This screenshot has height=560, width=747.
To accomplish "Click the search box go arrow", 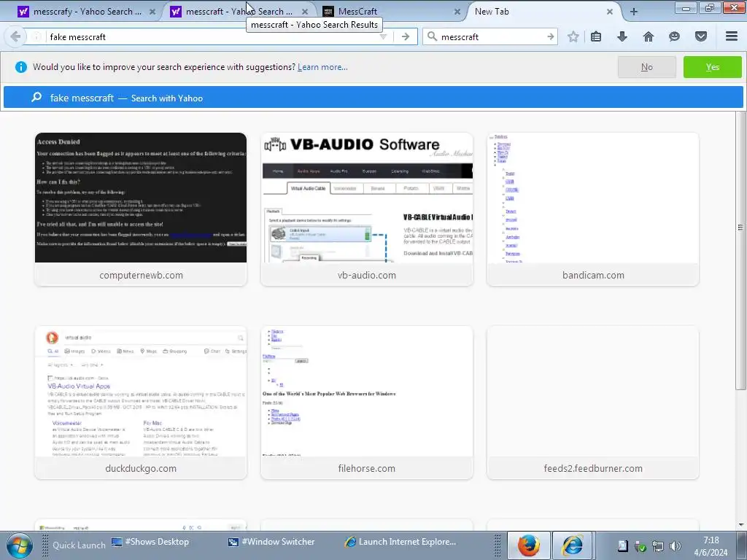I will tap(550, 36).
